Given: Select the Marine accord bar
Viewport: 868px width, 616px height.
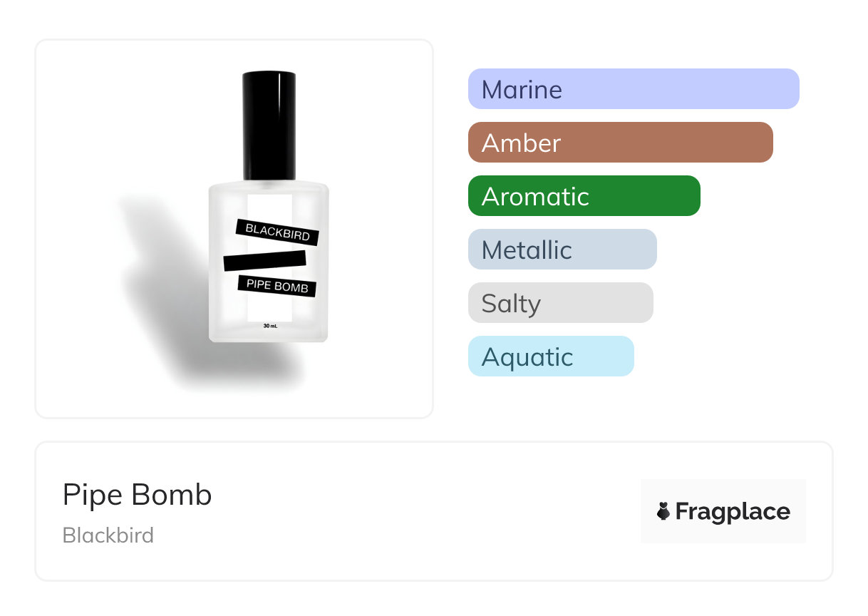Looking at the screenshot, I should (634, 89).
